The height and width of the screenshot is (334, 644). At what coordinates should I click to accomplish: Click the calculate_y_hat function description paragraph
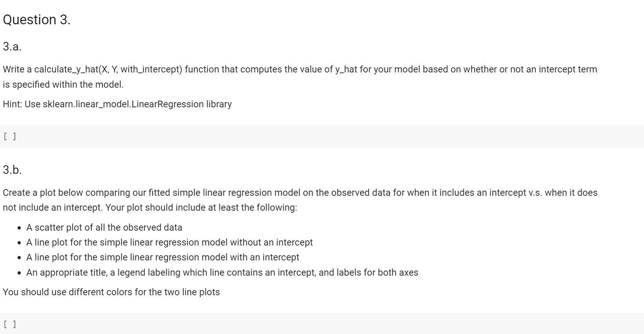(300, 77)
